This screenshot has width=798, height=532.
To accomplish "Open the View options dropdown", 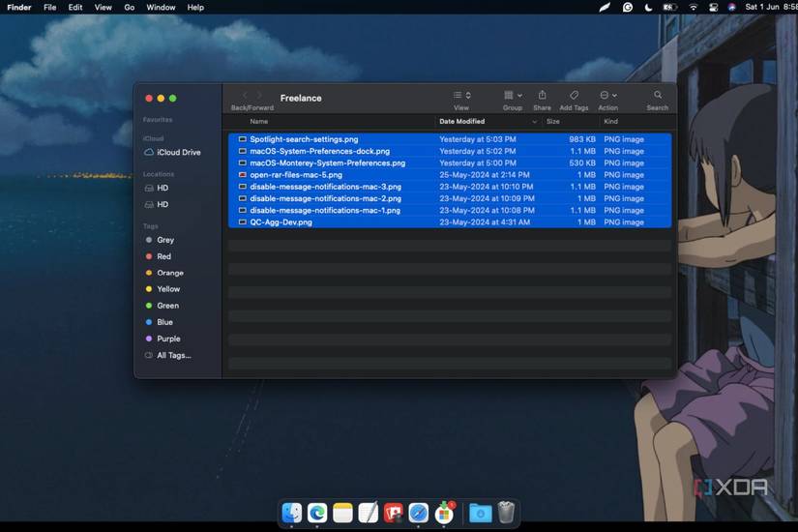I will 461,96.
